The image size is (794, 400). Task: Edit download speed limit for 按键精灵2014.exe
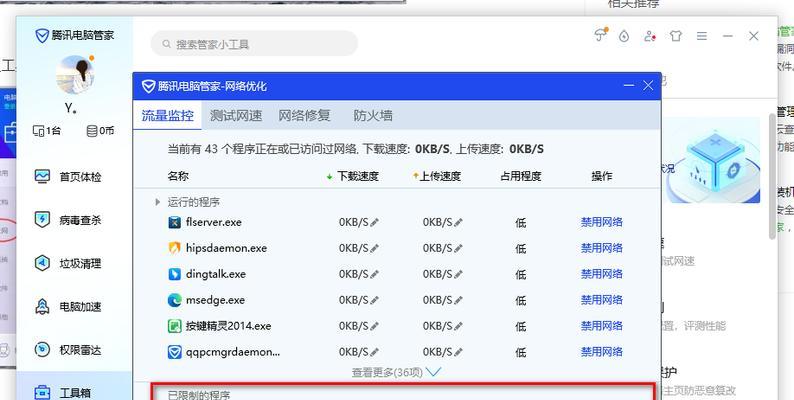coord(374,326)
